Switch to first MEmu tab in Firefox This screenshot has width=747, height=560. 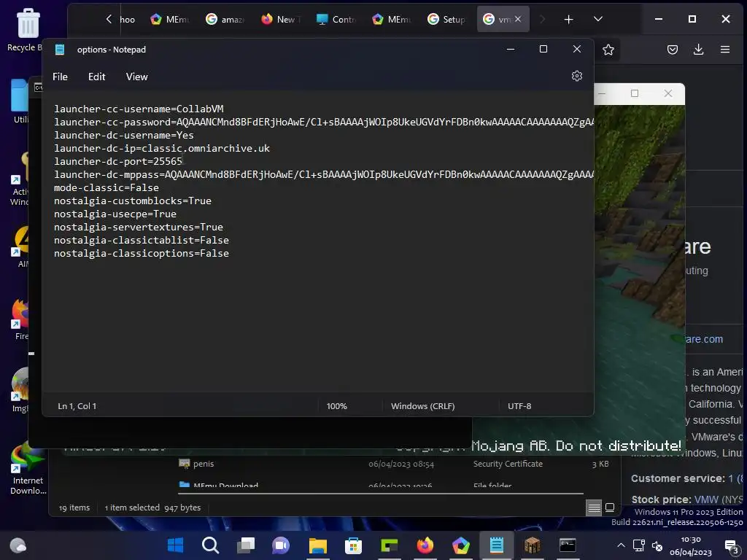click(169, 20)
